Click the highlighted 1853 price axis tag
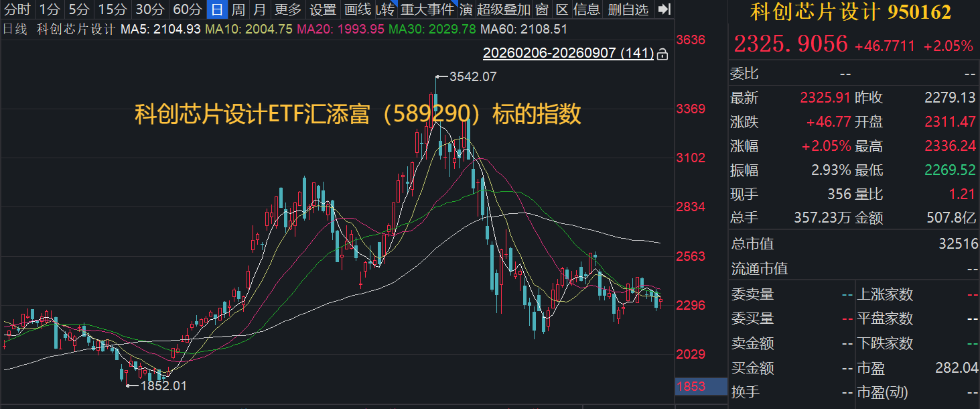980x409 pixels. point(700,386)
